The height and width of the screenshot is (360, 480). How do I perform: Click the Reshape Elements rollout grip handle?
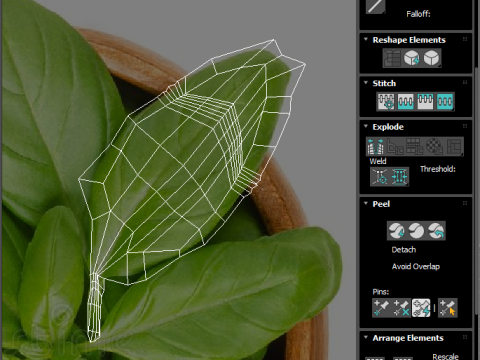[465, 39]
